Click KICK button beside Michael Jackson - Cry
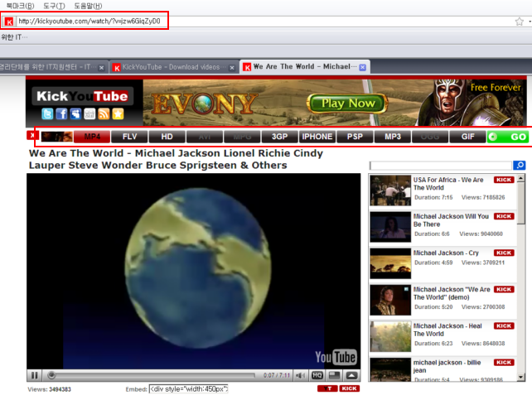This screenshot has height=395, width=532. (x=504, y=253)
